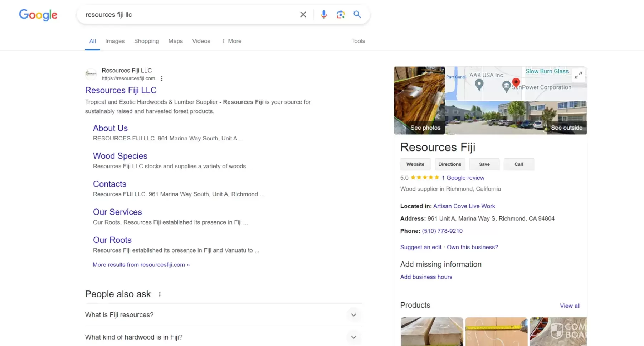This screenshot has width=644, height=346.
Task: Expand 'What kind of hardwood is in Fiji?'
Action: click(x=353, y=337)
